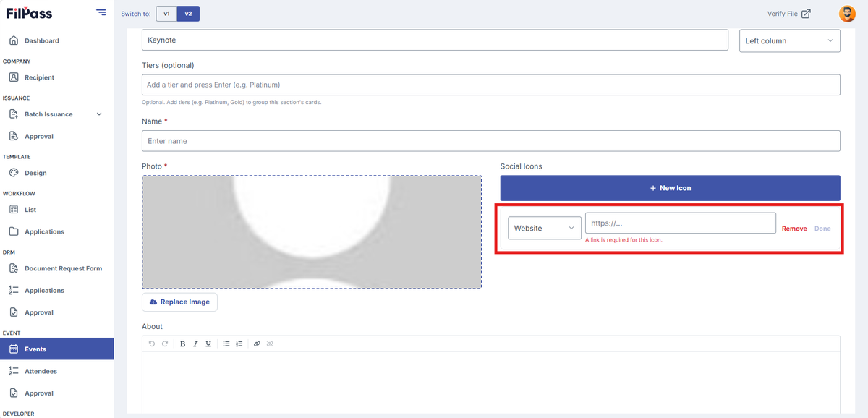This screenshot has height=418, width=868.
Task: Open user profile avatar menu
Action: coord(846,14)
